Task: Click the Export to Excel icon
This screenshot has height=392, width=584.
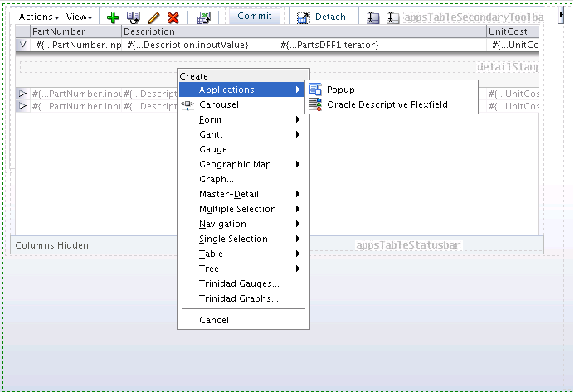Action: pyautogui.click(x=204, y=18)
